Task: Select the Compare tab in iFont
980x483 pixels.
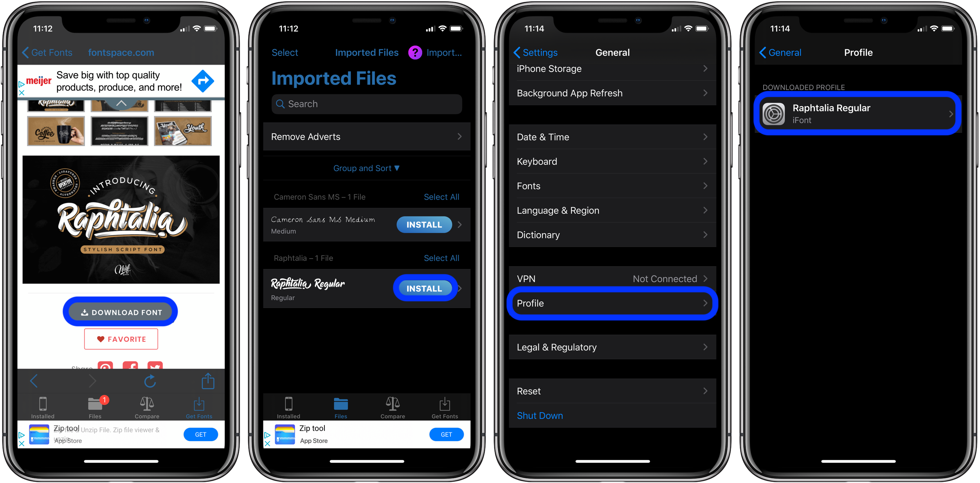Action: point(391,406)
